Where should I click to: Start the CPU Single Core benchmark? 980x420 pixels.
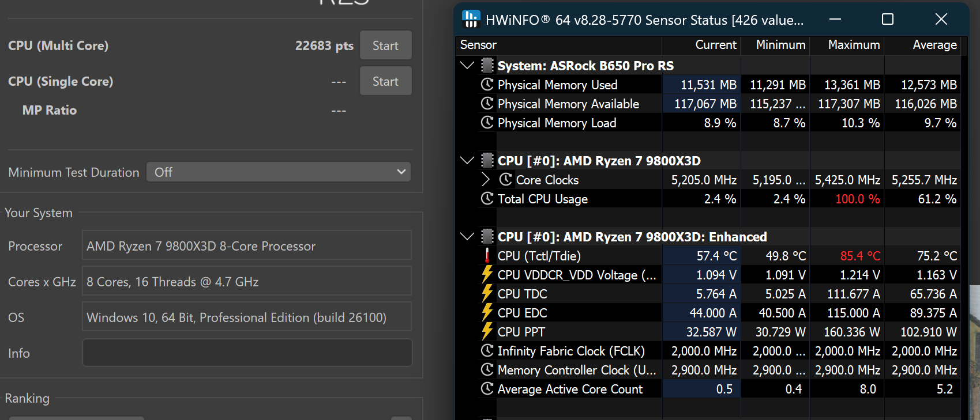pyautogui.click(x=385, y=81)
